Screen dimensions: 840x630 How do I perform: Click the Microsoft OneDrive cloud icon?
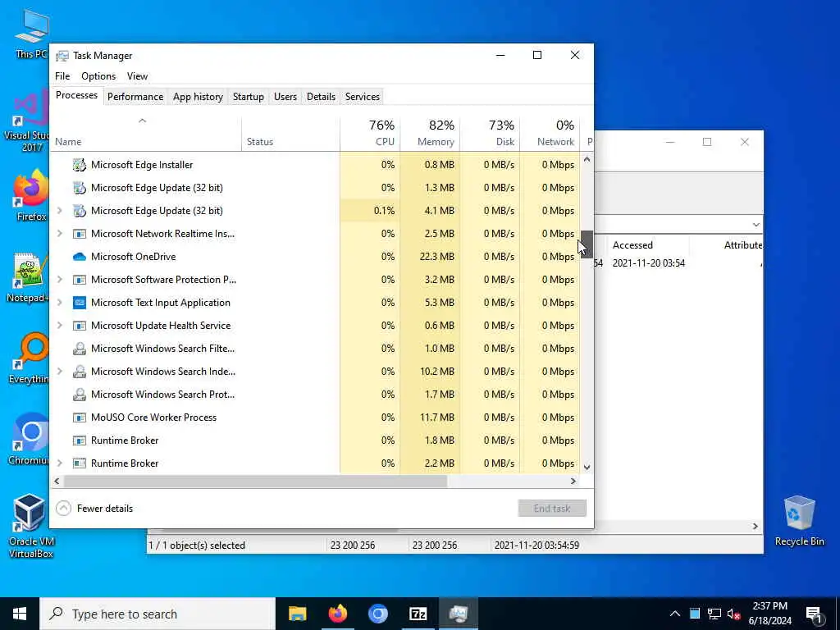pos(80,257)
